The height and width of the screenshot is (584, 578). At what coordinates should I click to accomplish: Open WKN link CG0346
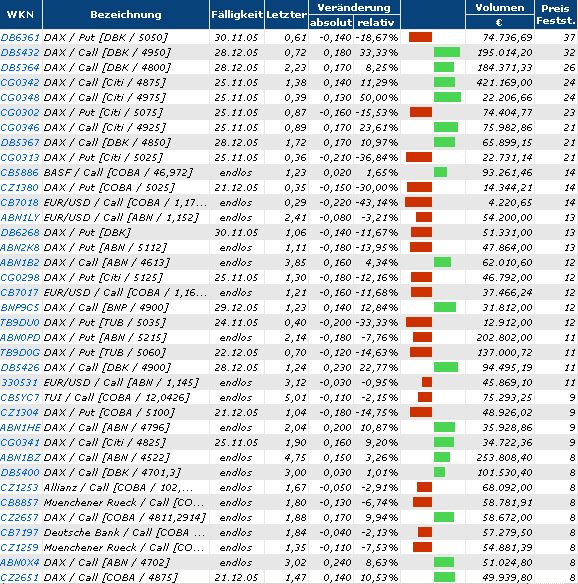pos(20,127)
